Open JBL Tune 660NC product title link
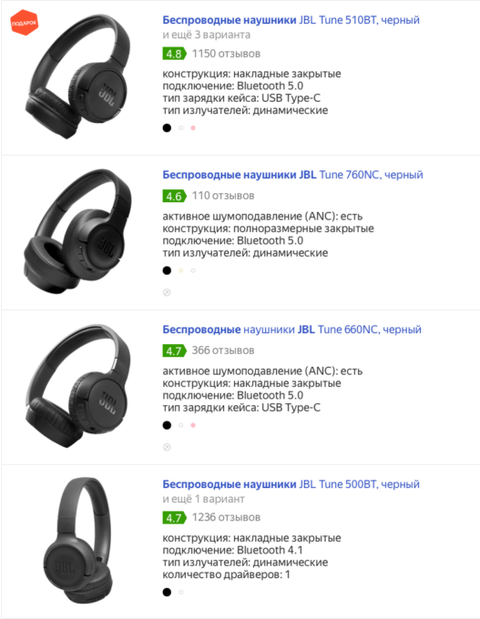The width and height of the screenshot is (480, 619). [292, 330]
